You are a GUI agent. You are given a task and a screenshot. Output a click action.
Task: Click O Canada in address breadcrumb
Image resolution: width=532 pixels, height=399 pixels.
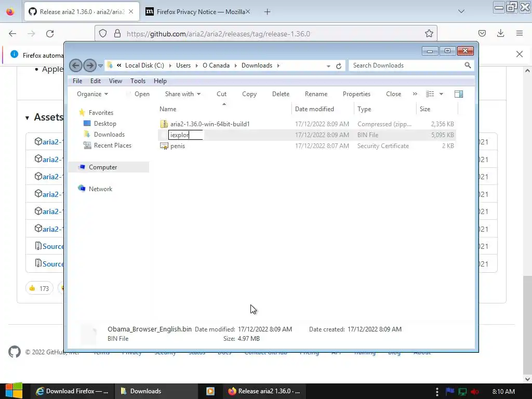(x=216, y=65)
